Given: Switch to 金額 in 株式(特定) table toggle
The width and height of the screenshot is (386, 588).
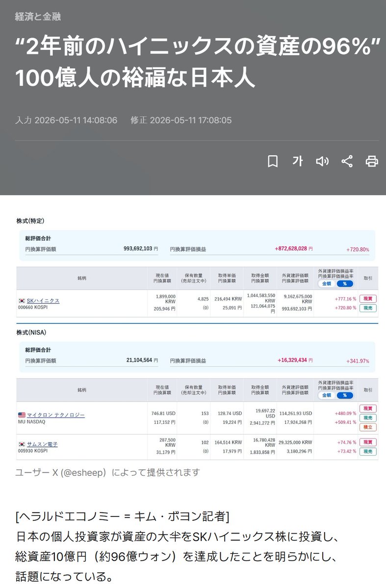Looking at the screenshot, I should [326, 283].
